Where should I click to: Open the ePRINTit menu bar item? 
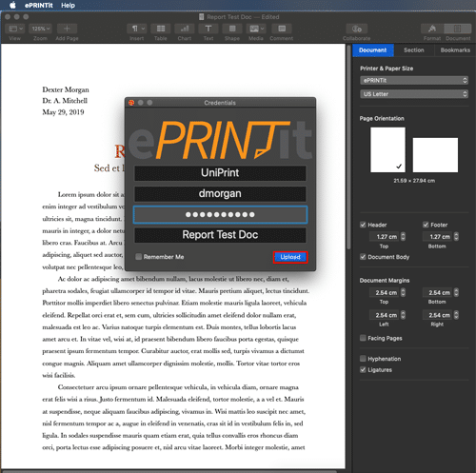39,6
